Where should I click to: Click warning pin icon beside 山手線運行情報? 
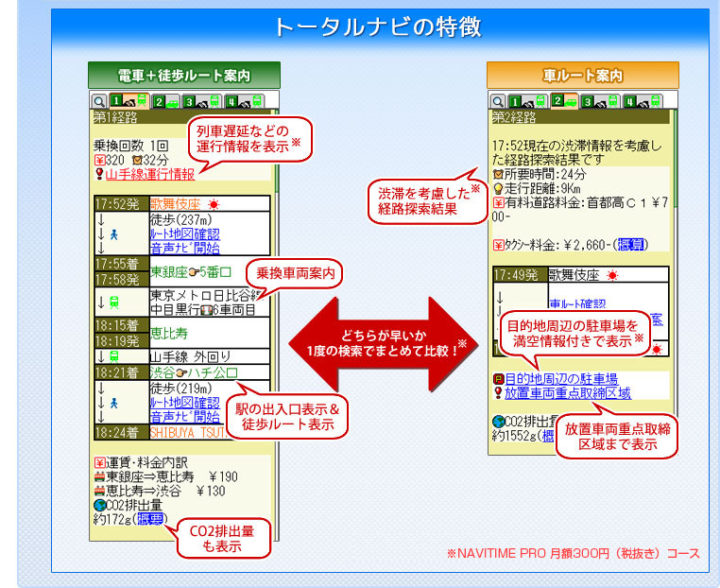point(98,174)
